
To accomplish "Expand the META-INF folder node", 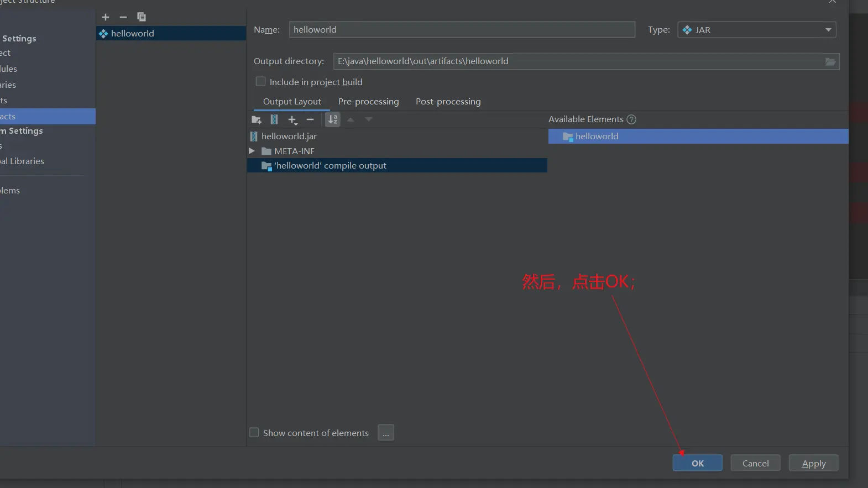I will [252, 151].
